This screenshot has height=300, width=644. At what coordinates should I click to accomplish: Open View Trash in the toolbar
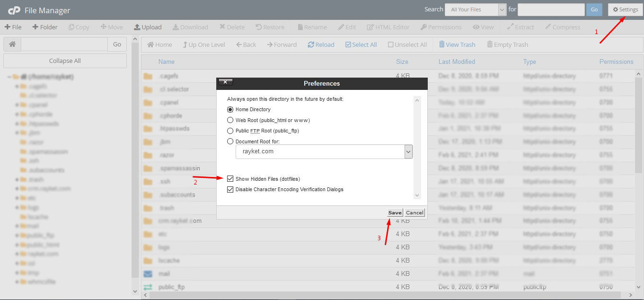coord(441,44)
